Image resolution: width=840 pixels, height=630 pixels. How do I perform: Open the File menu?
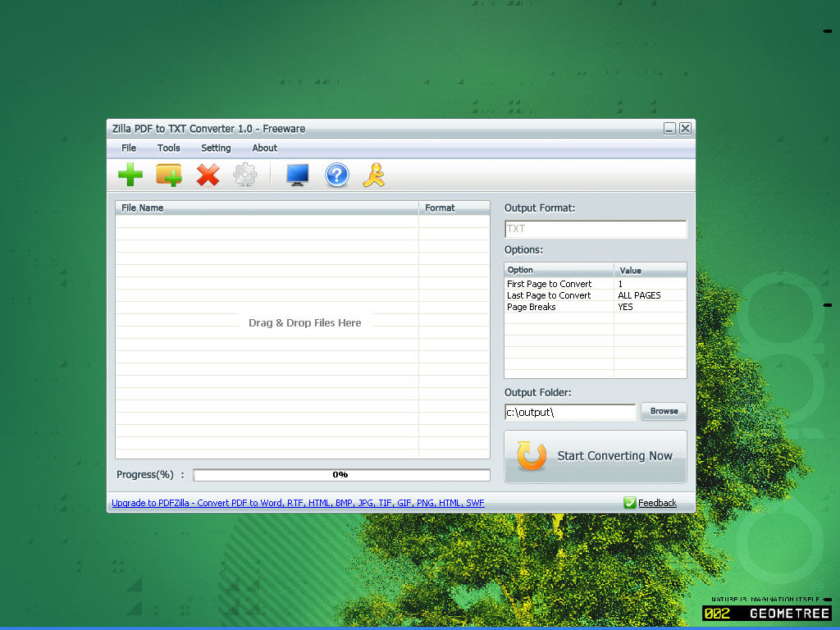pyautogui.click(x=129, y=148)
